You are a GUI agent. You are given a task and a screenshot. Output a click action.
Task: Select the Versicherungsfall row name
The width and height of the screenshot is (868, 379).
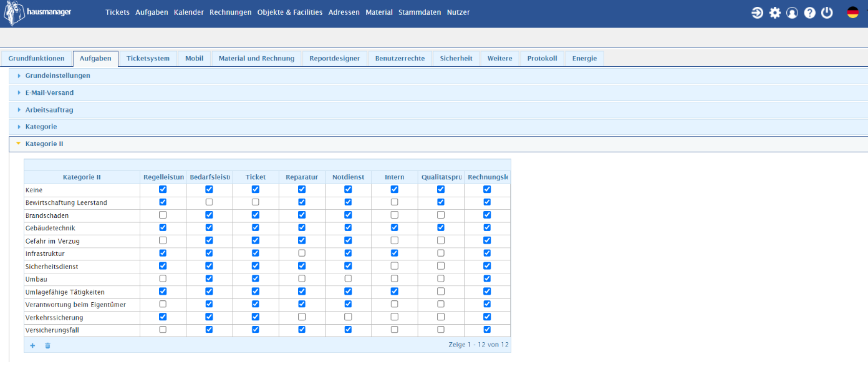52,330
